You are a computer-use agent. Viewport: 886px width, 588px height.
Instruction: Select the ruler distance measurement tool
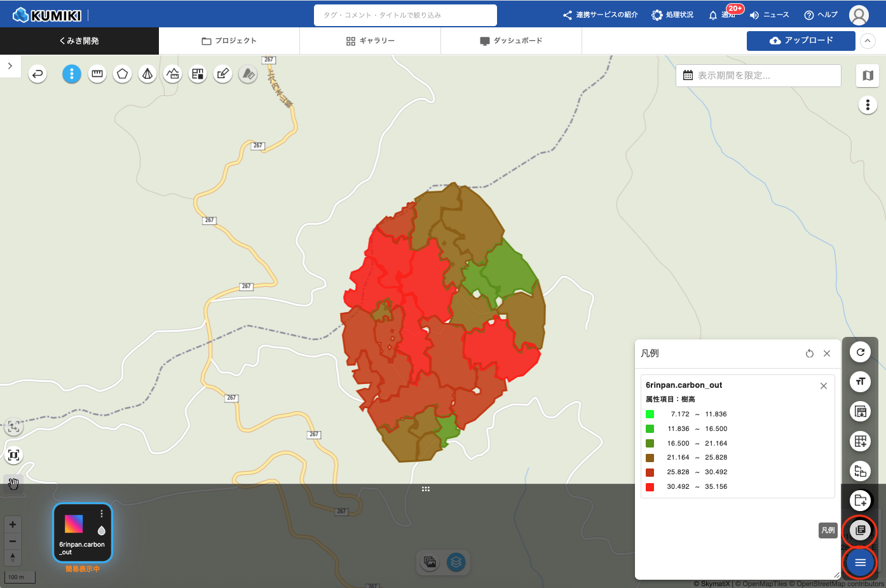97,74
